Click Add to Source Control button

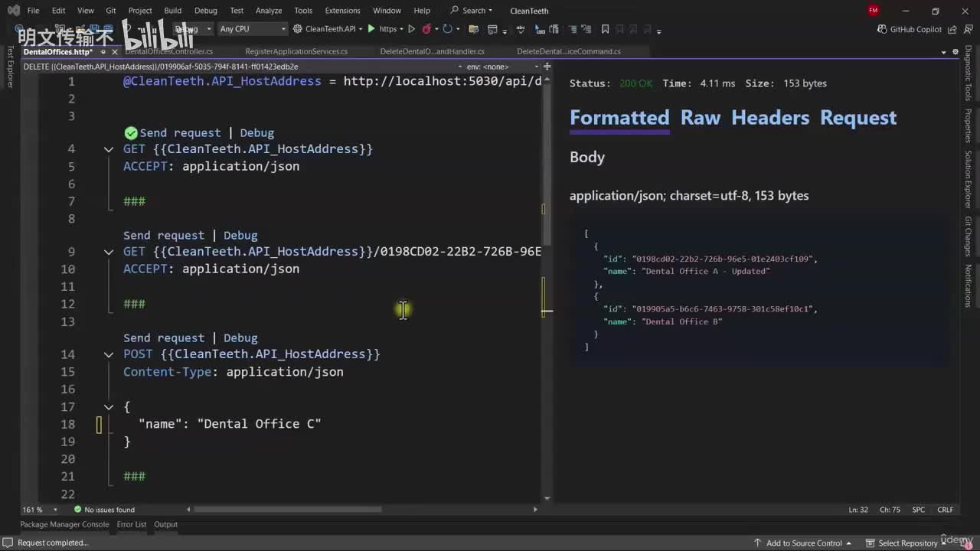tap(803, 543)
